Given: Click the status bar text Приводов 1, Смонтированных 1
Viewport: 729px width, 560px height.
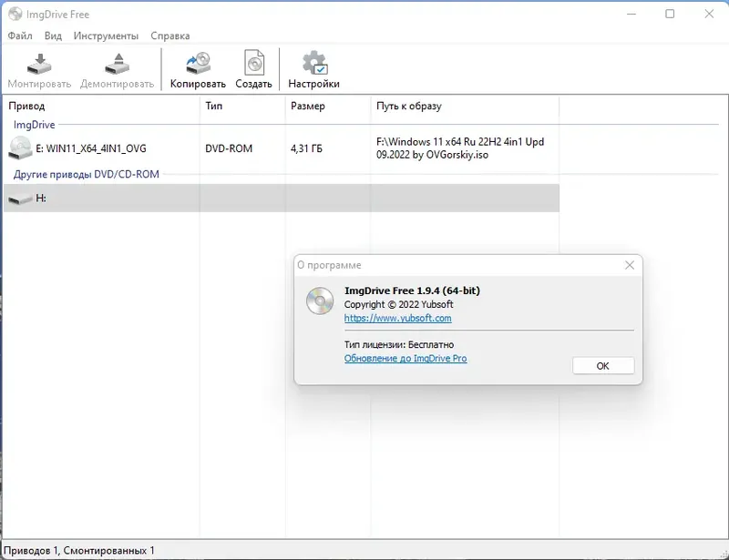Looking at the screenshot, I should (78, 551).
